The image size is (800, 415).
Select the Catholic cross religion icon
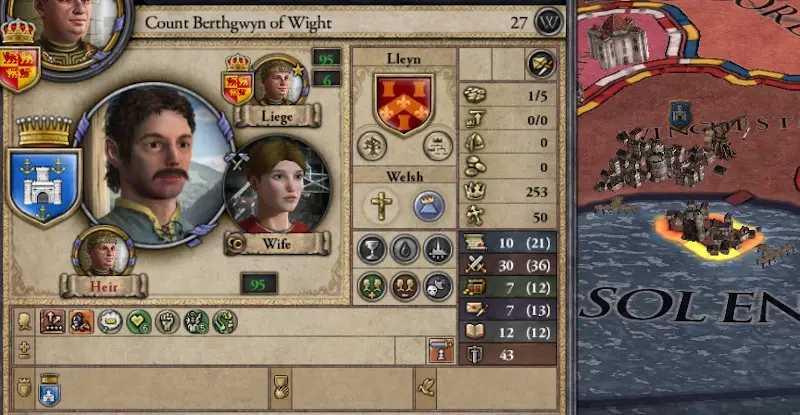coord(382,205)
